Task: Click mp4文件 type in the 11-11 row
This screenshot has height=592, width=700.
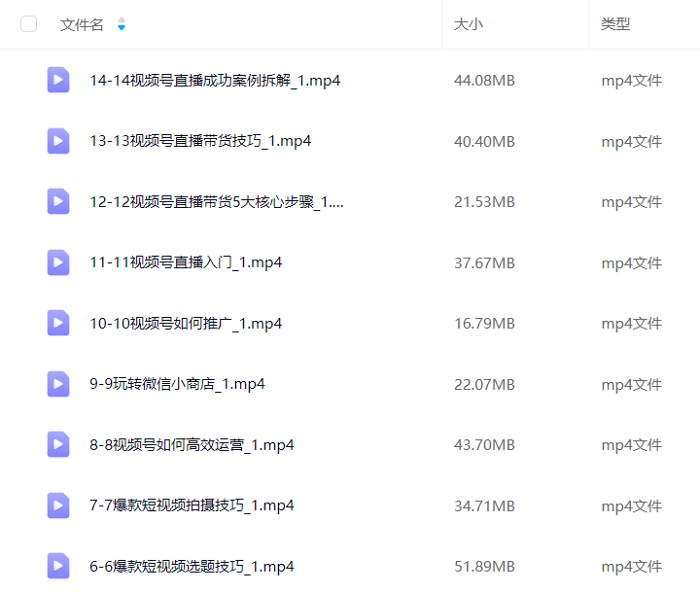Action: tap(631, 263)
